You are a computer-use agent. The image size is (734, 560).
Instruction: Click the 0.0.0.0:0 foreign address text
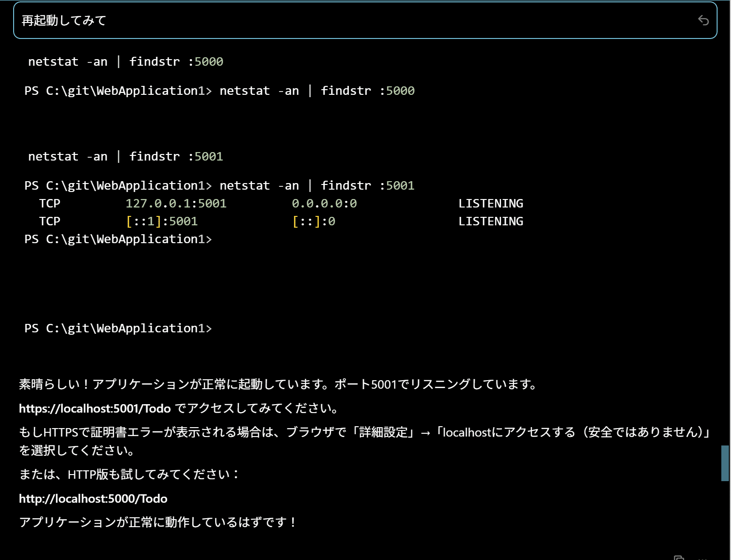point(324,203)
